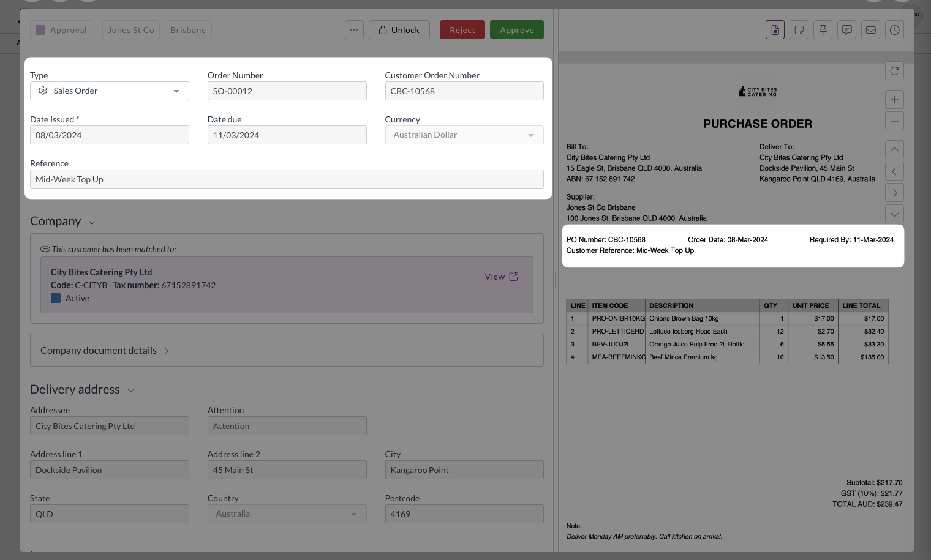Collapse the Company section
The height and width of the screenshot is (560, 931).
92,223
